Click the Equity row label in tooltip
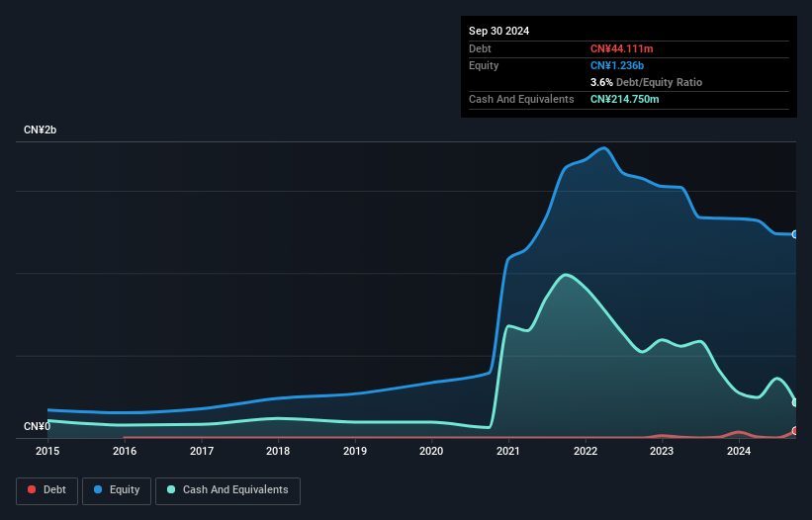Image resolution: width=812 pixels, height=520 pixels. click(x=484, y=65)
